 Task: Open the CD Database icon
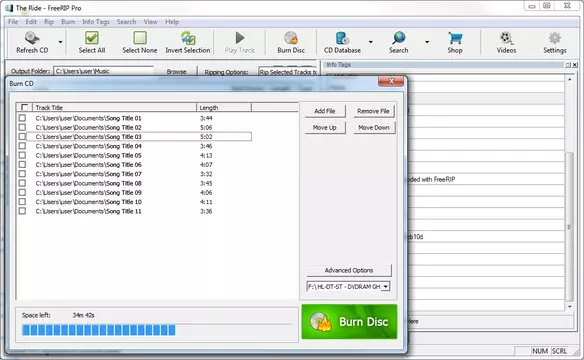pyautogui.click(x=342, y=38)
